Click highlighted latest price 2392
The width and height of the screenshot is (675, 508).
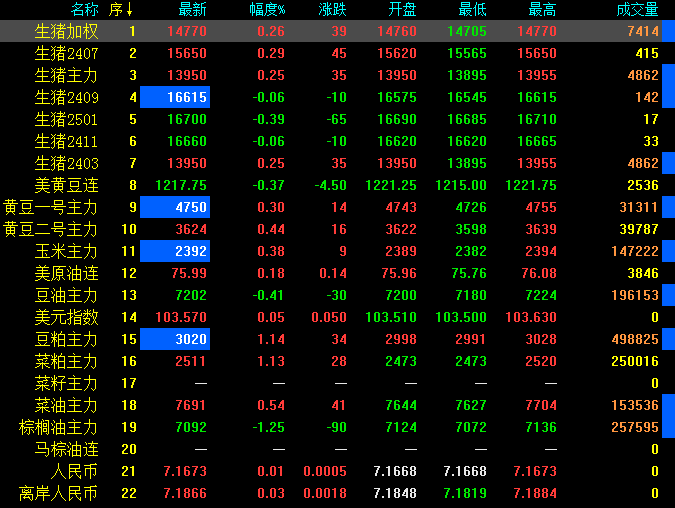point(175,251)
